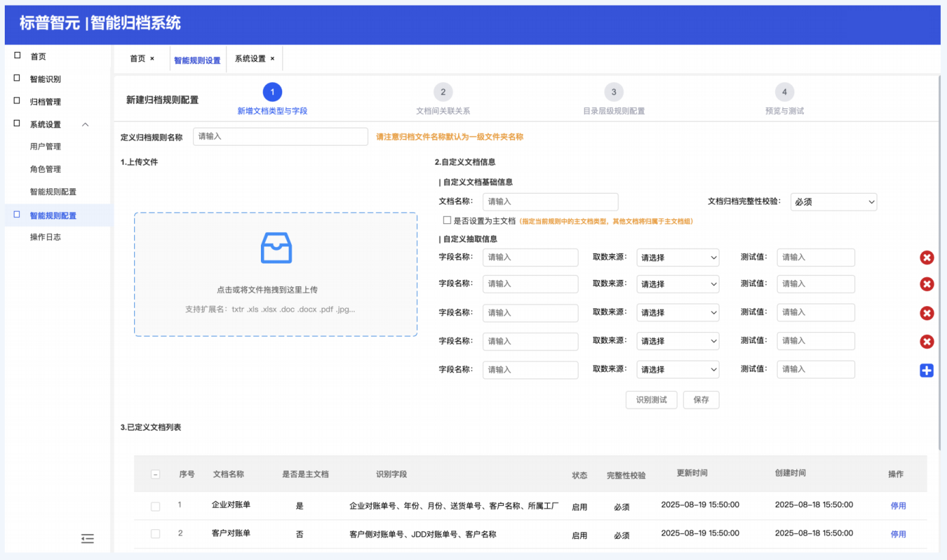This screenshot has width=947, height=560.
Task: Collapse the 系统设置 sidebar menu
Action: tap(85, 125)
